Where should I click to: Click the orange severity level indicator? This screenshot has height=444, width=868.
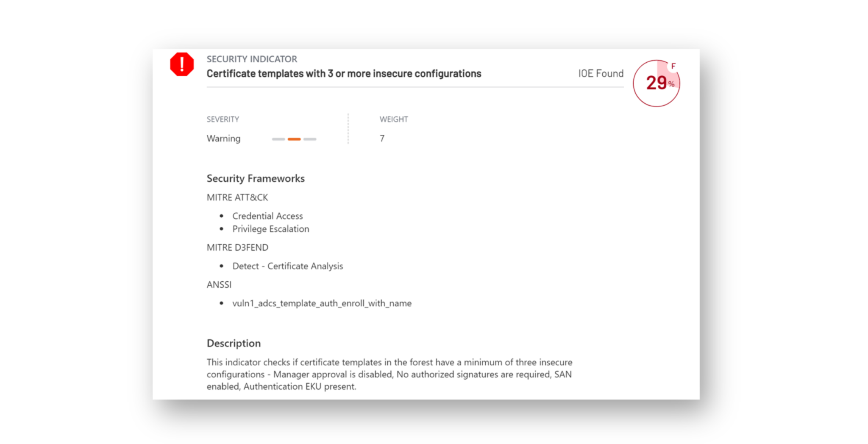294,139
